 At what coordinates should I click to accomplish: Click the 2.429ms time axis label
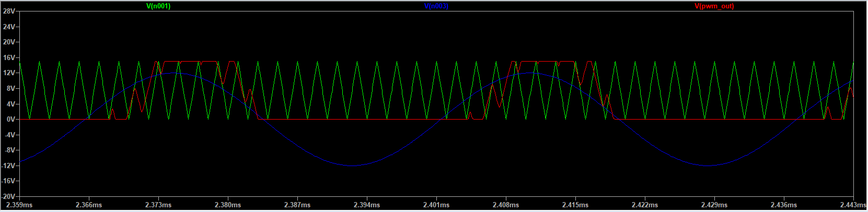pos(714,205)
